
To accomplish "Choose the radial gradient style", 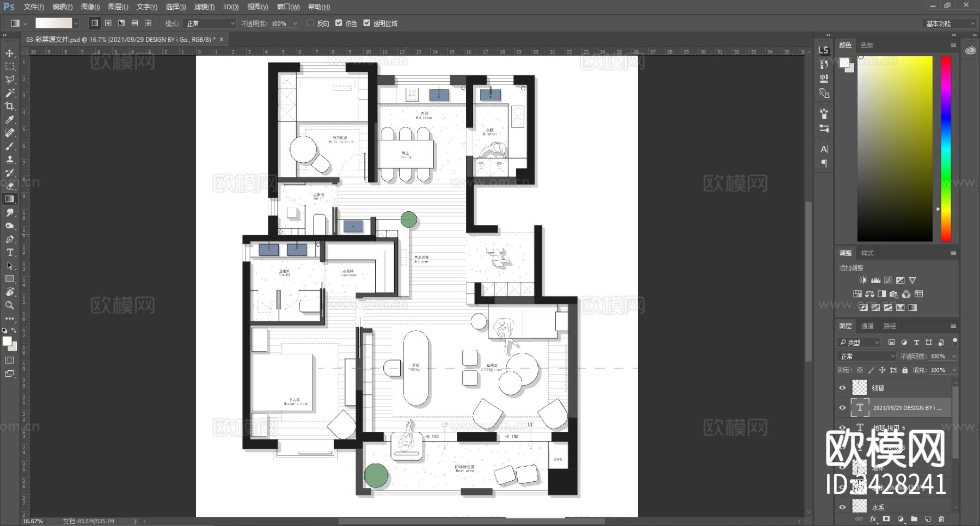I will (x=108, y=23).
